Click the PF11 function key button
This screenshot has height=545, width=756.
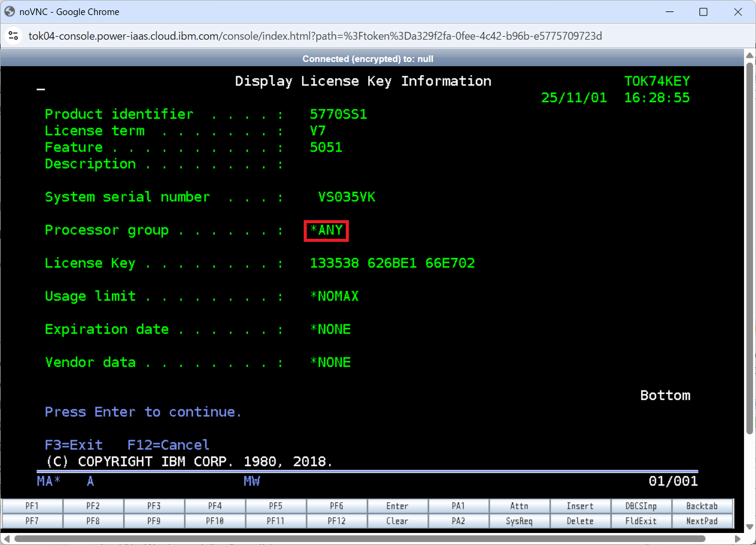276,521
